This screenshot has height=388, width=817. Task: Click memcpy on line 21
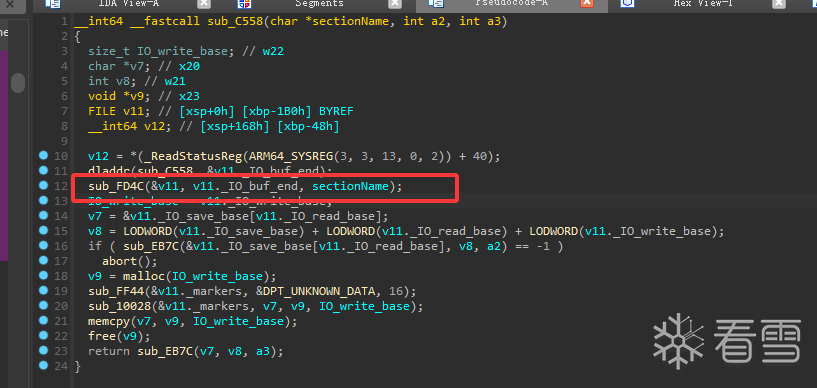[109, 321]
